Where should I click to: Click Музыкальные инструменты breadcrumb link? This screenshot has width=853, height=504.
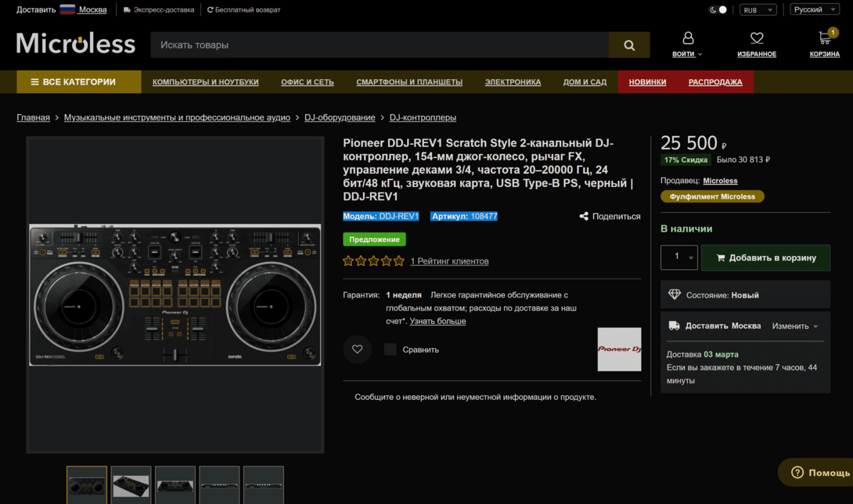point(177,117)
